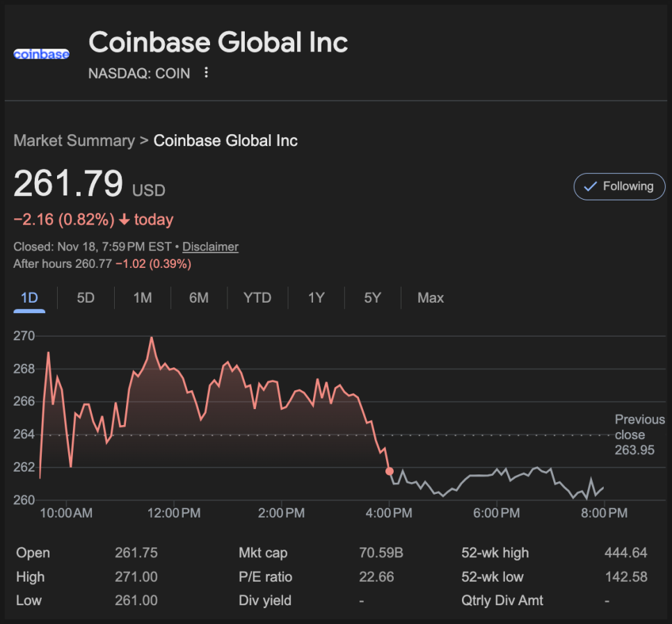Show the 6M price chart
Viewport: 672px width, 624px height.
199,298
